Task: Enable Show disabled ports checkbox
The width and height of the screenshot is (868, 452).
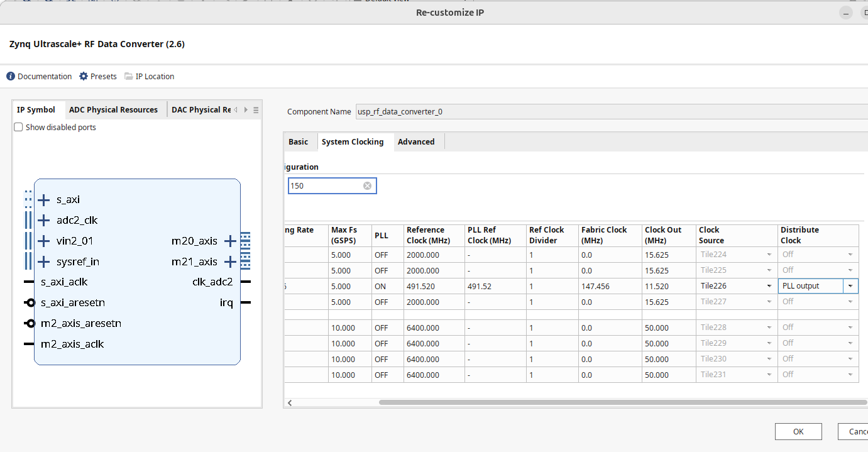Action: point(18,127)
